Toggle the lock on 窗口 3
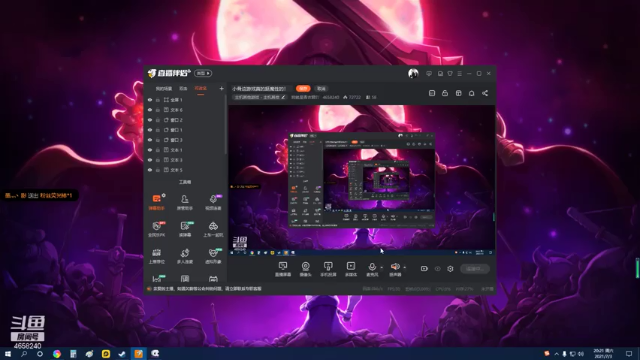The width and height of the screenshot is (640, 360). coord(158,140)
